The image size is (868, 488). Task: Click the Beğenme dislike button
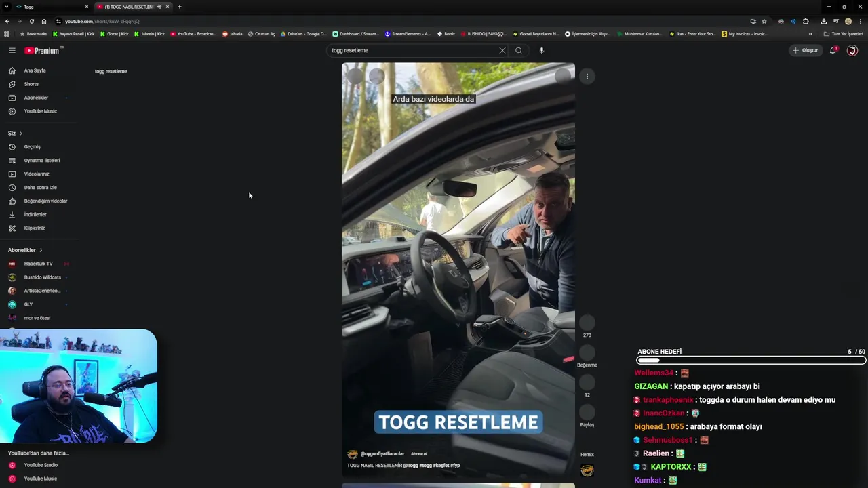(x=587, y=352)
